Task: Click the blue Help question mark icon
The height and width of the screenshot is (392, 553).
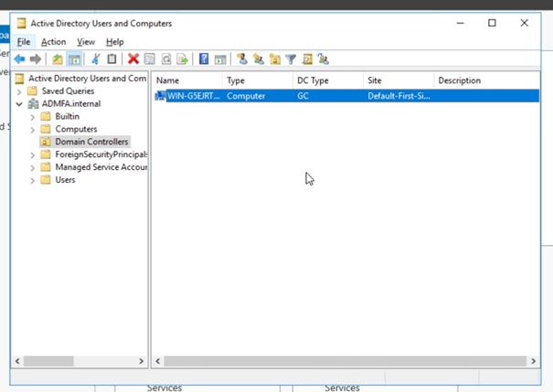Action: 204,59
